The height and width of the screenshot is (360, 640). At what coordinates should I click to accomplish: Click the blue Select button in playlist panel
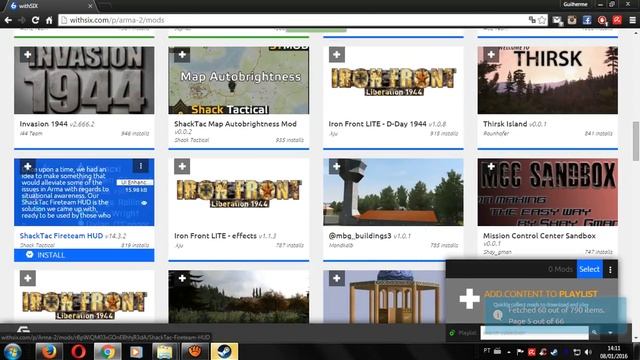589,269
